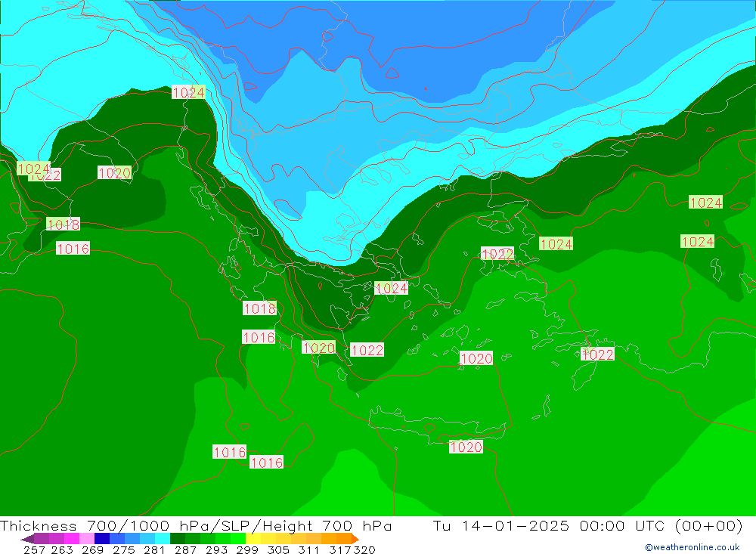This screenshot has height=554, width=756.
Task: Select the white-background 1018 pressure label
Action: click(259, 308)
